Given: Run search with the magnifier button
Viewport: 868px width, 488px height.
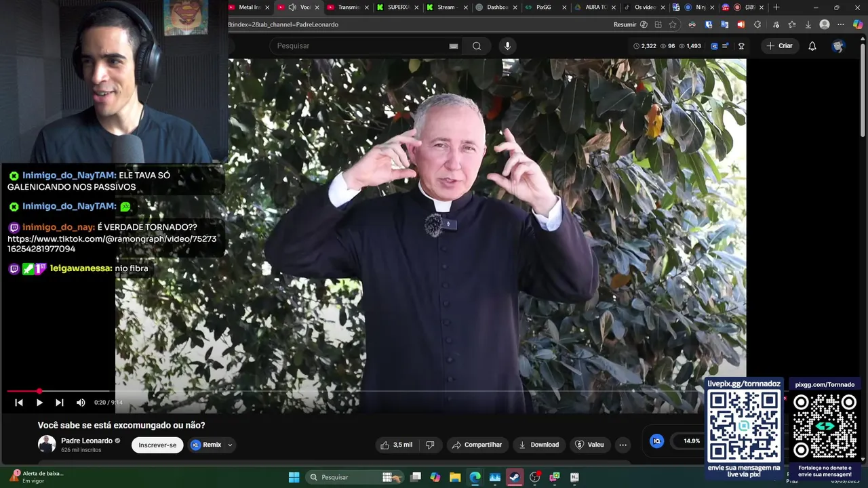Looking at the screenshot, I should tap(477, 45).
